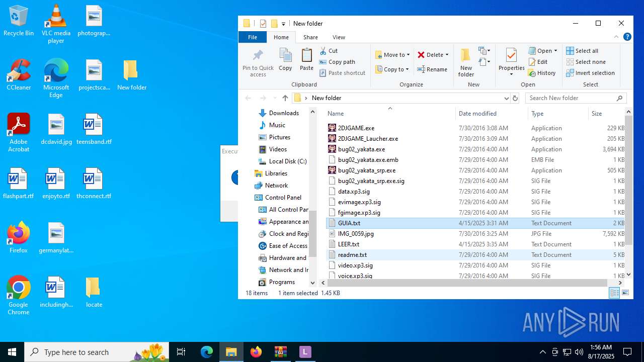Click Copy path in Clipboard group
644x362 pixels.
tap(337, 62)
